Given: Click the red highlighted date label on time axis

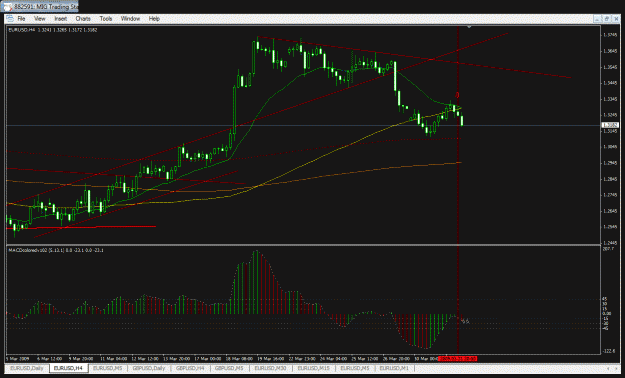Looking at the screenshot, I should tap(458, 358).
